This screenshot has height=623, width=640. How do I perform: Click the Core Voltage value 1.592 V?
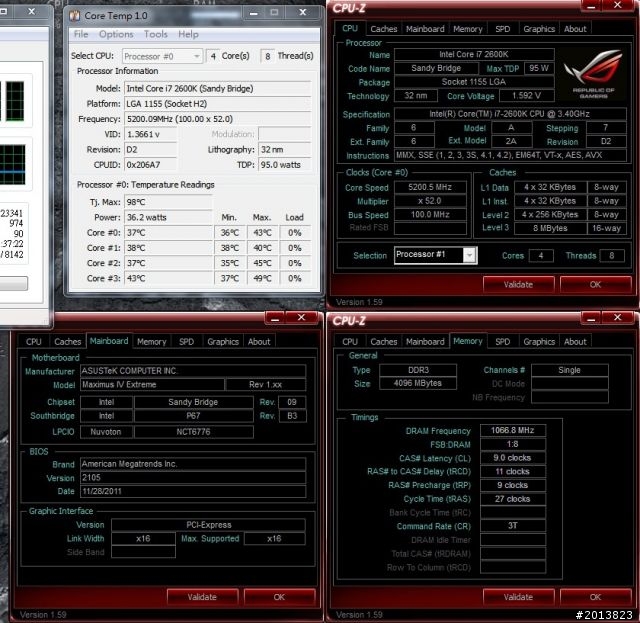tap(527, 96)
